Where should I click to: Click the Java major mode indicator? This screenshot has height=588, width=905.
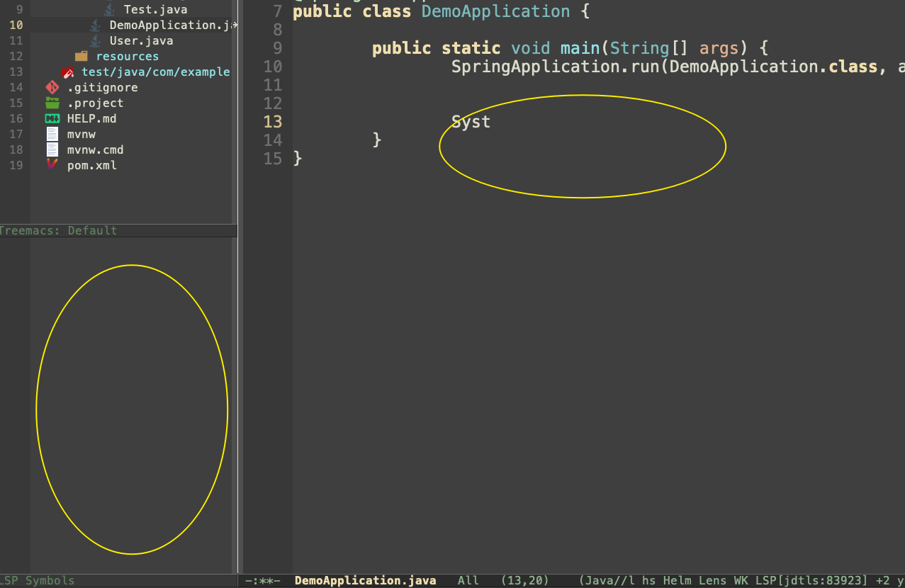pos(597,581)
